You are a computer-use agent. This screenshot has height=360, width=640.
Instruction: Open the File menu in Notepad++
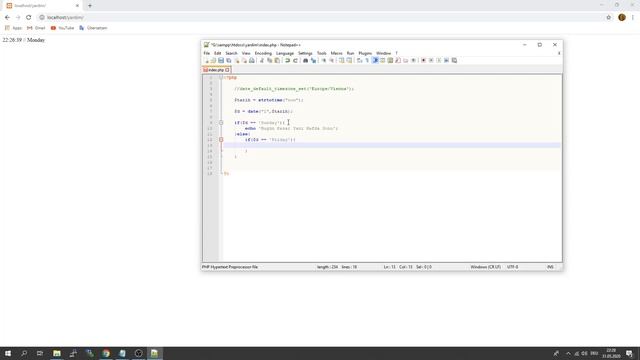(x=207, y=53)
